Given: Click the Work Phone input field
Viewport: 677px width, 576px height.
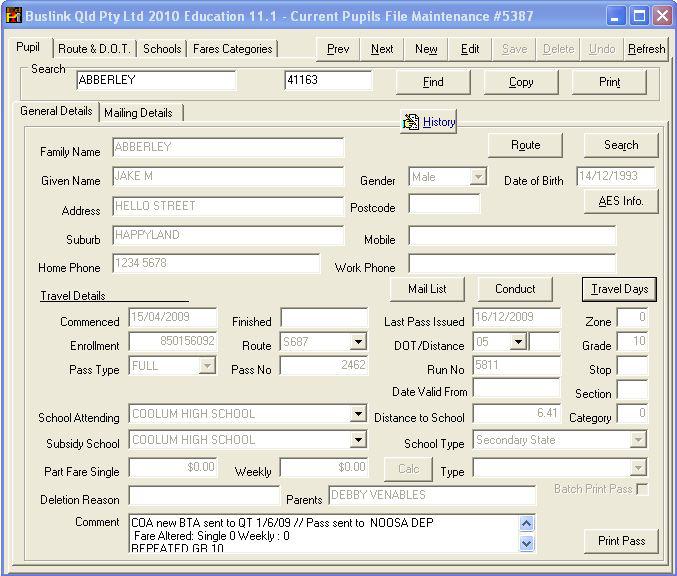Looking at the screenshot, I should point(512,263).
